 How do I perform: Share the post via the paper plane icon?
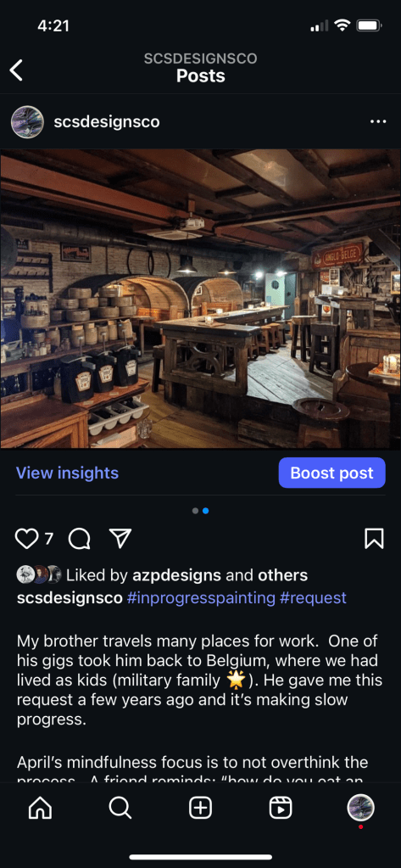pyautogui.click(x=120, y=538)
